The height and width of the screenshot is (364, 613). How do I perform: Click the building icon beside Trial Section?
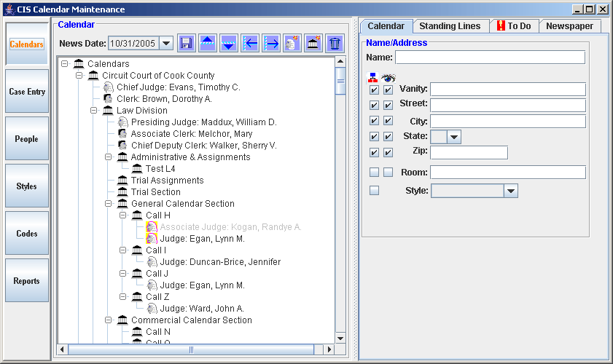122,191
